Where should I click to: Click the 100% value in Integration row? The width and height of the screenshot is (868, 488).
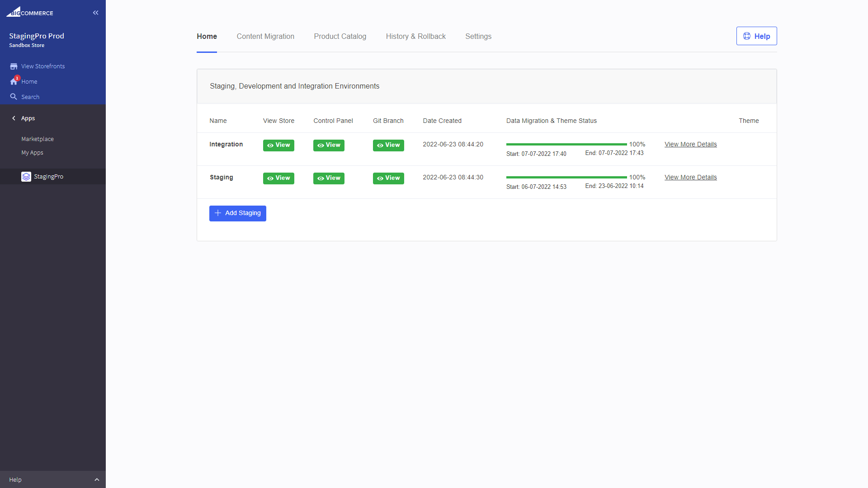point(637,145)
